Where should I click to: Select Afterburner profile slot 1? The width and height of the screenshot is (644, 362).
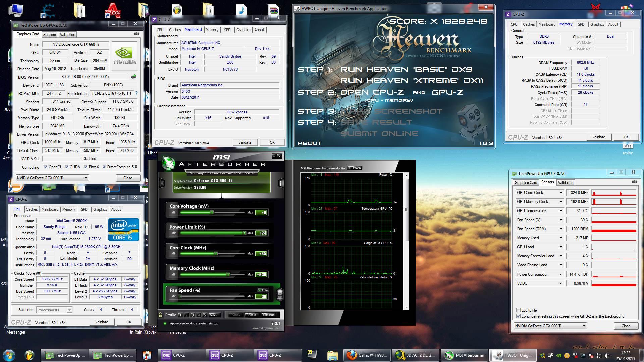180,315
